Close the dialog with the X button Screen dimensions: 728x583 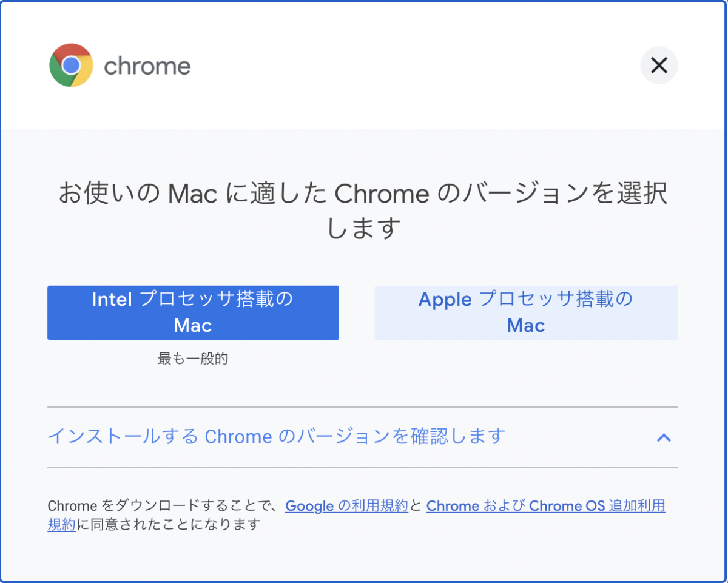pos(659,65)
